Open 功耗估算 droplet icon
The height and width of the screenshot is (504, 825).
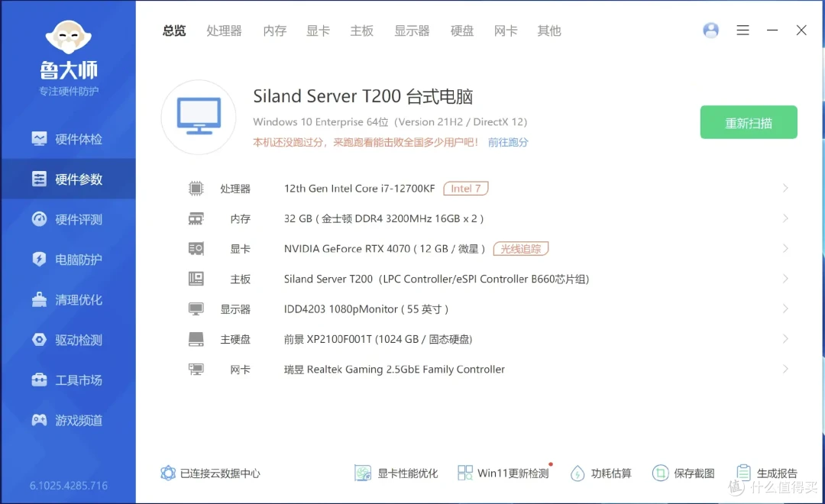pyautogui.click(x=577, y=473)
